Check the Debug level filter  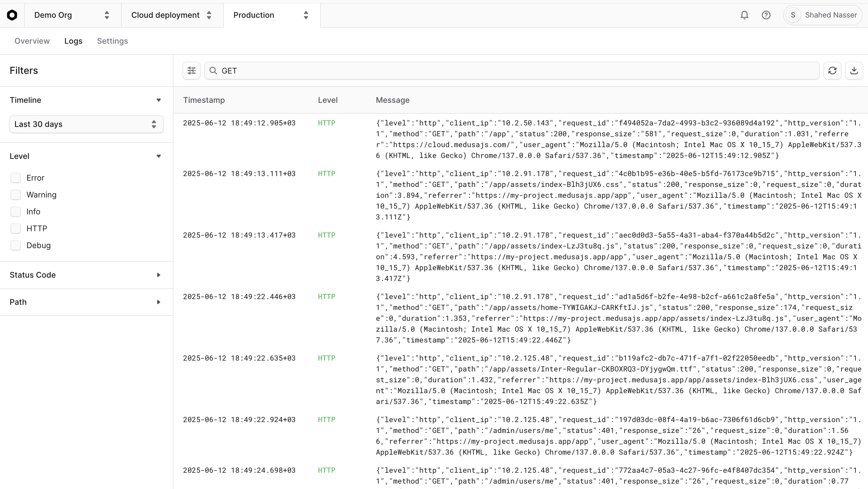pos(16,245)
